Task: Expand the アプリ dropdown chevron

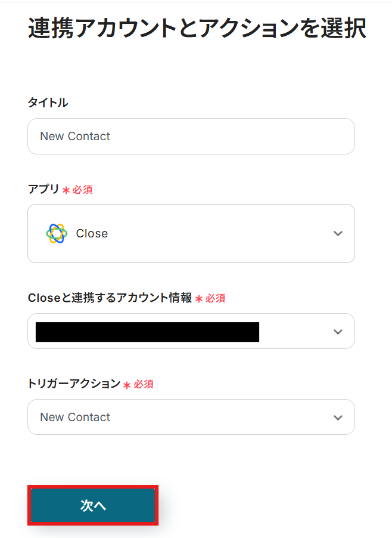Action: [x=338, y=233]
